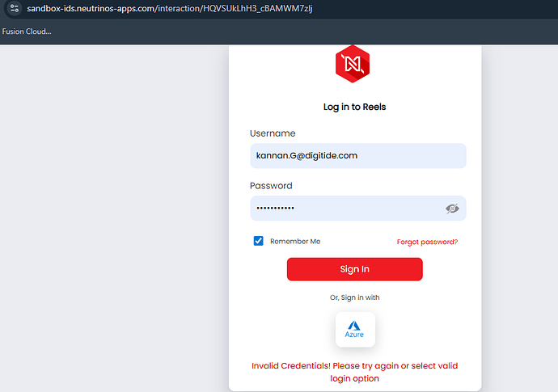
Task: Focus the Password field with masked dots
Action: pos(358,208)
